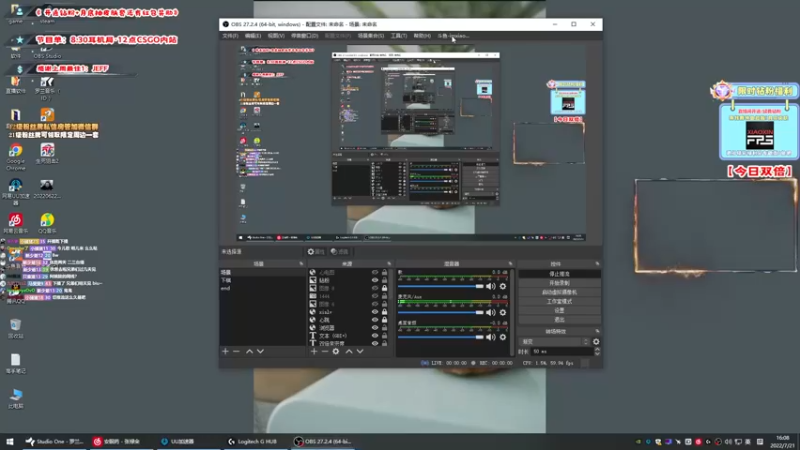
Task: Enable 工作室模式 button
Action: tap(559, 302)
